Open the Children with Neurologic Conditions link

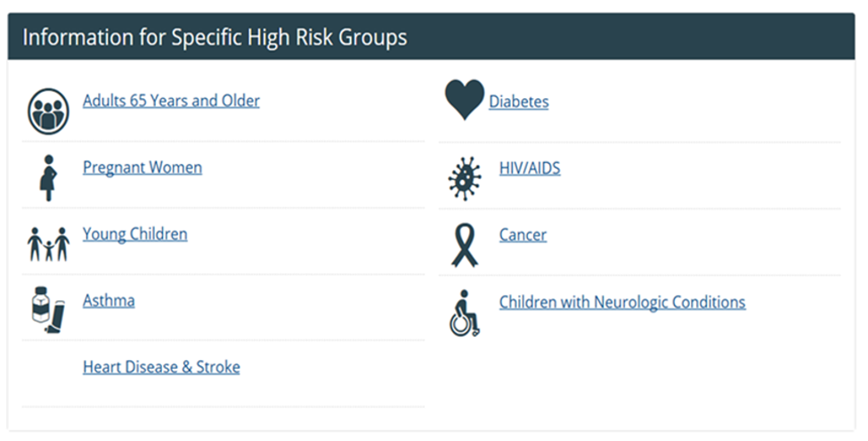[x=622, y=302]
